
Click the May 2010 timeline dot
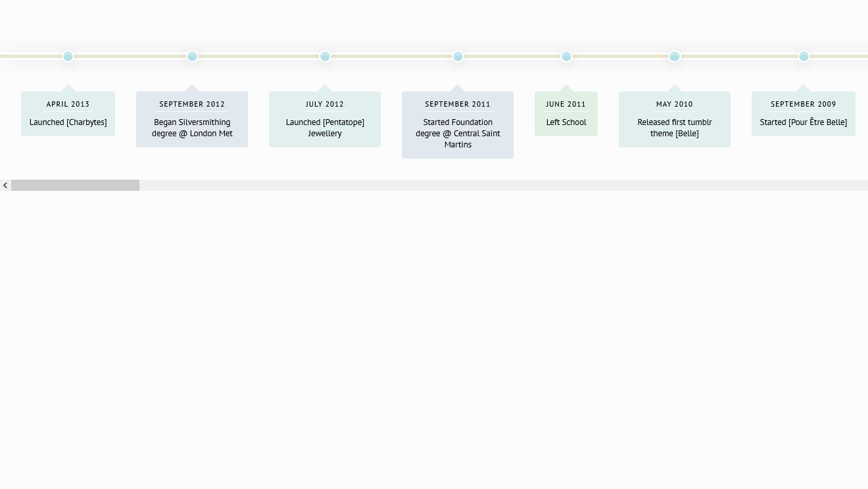click(675, 57)
